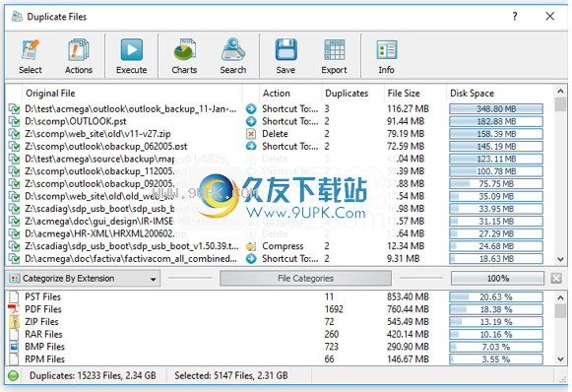Toggle checkbox for sdp_usb_boot_v1.50.39 file
572x392 pixels.
tap(14, 246)
